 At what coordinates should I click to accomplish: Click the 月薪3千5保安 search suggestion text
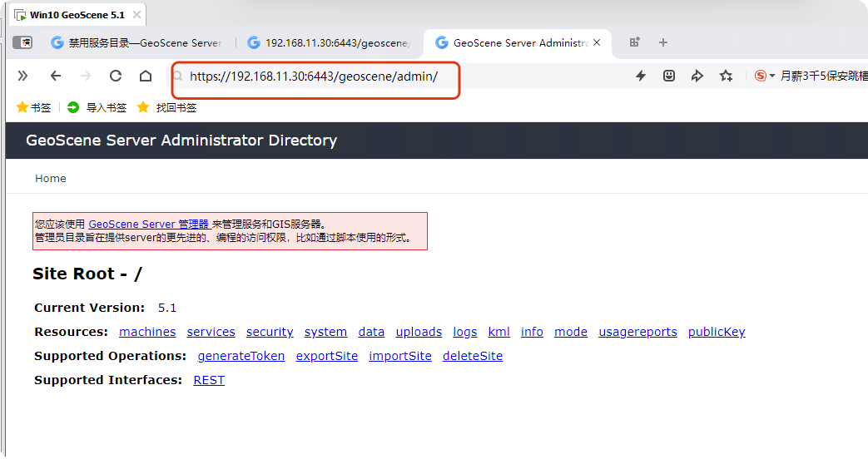pos(824,76)
